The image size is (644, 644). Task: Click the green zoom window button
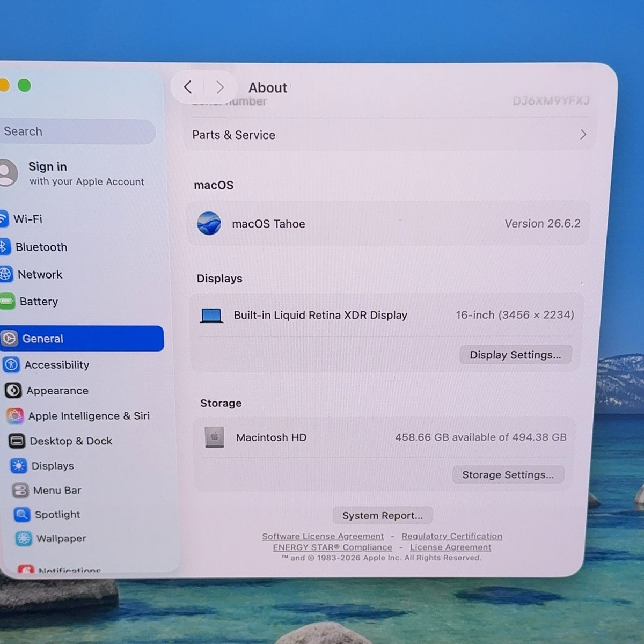[x=24, y=85]
